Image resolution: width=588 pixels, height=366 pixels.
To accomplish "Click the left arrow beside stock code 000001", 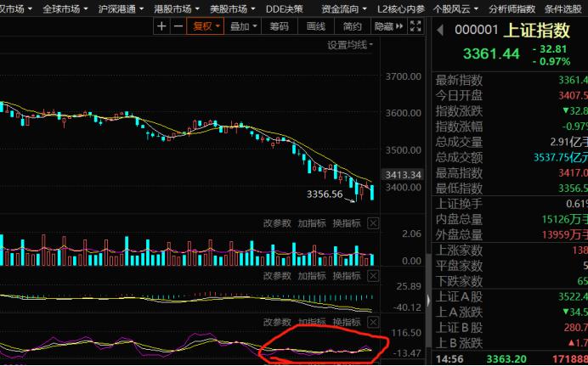I will (x=441, y=30).
